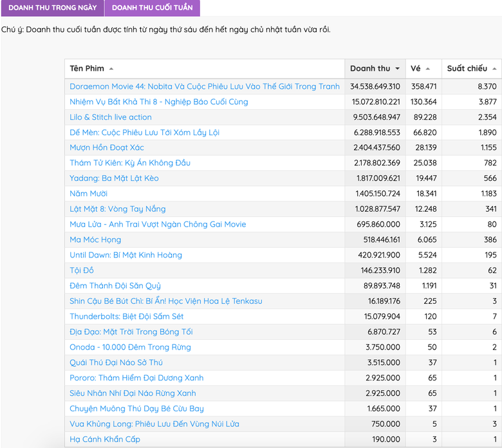Click the Doanh thu descending sort arrow
The width and height of the screenshot is (502, 448).
pyautogui.click(x=397, y=69)
